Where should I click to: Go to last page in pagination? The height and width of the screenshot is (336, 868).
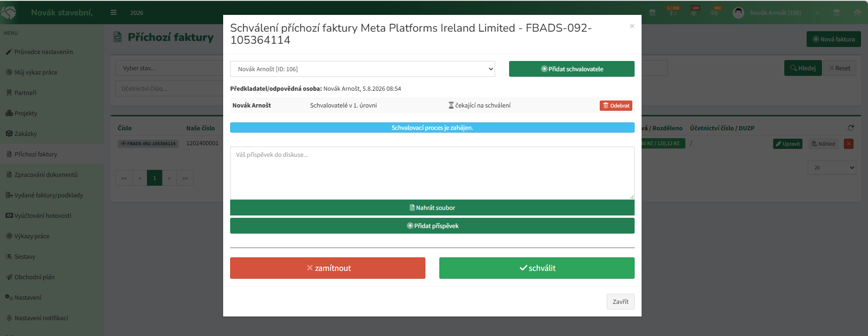pyautogui.click(x=185, y=178)
